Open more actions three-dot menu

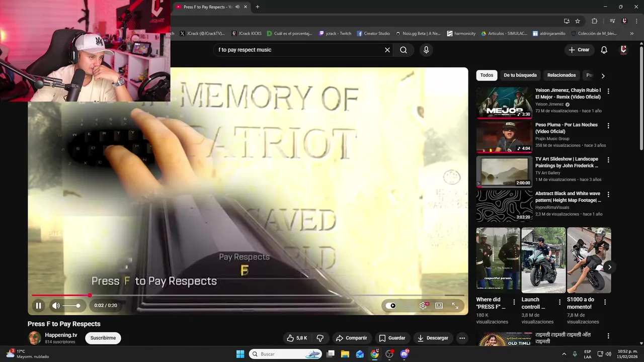point(462,338)
